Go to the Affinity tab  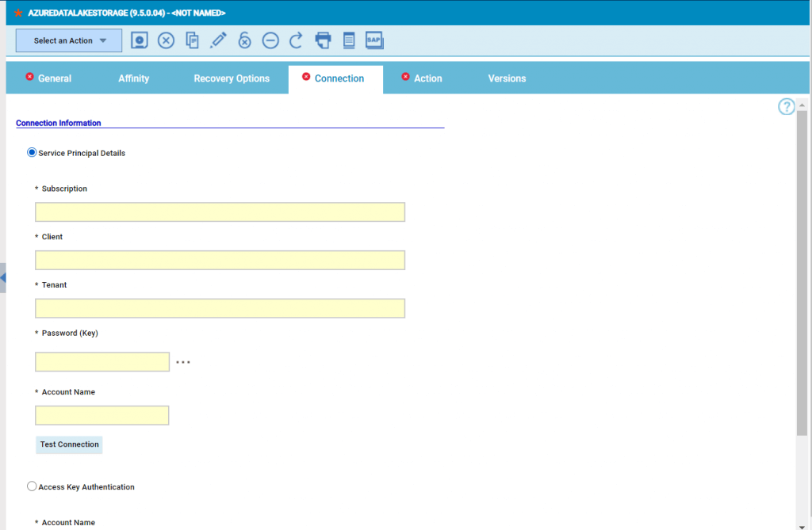tap(133, 78)
